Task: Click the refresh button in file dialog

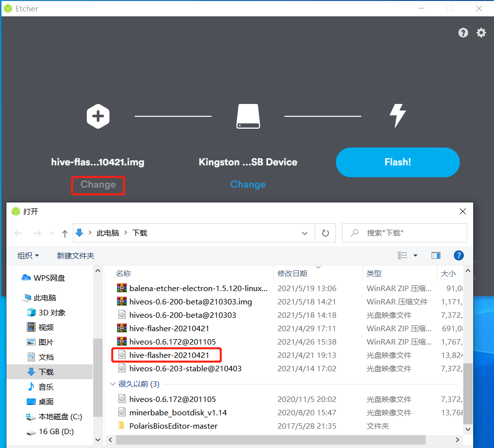Action: tap(326, 233)
